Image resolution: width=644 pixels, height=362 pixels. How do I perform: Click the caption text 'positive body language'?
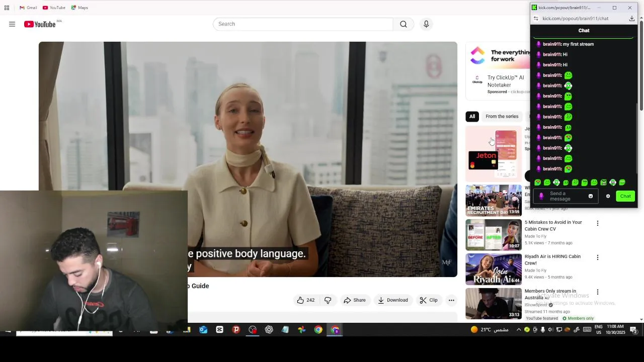[x=251, y=254]
